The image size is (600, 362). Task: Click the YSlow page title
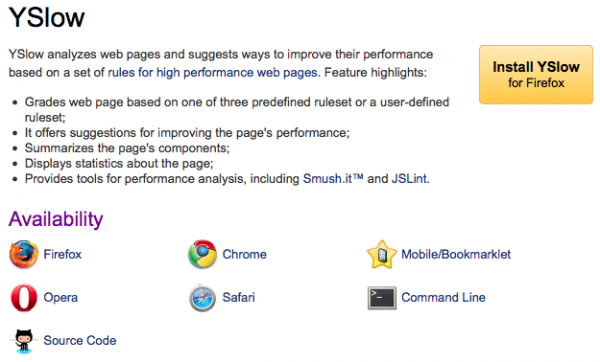[46, 17]
